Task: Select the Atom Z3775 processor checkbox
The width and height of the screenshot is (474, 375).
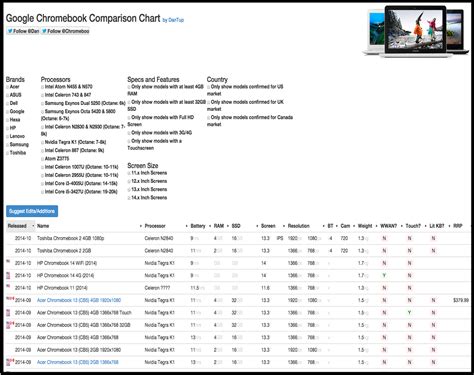Action: click(x=42, y=159)
